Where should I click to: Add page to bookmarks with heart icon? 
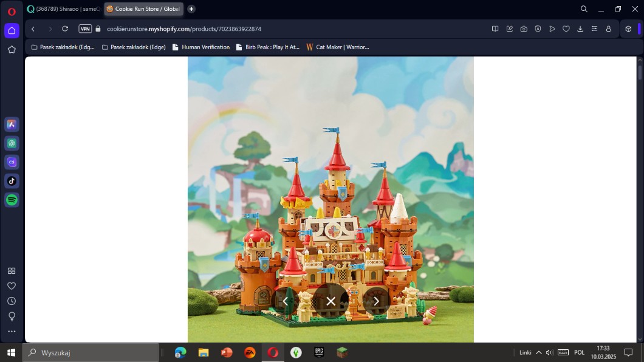point(566,29)
